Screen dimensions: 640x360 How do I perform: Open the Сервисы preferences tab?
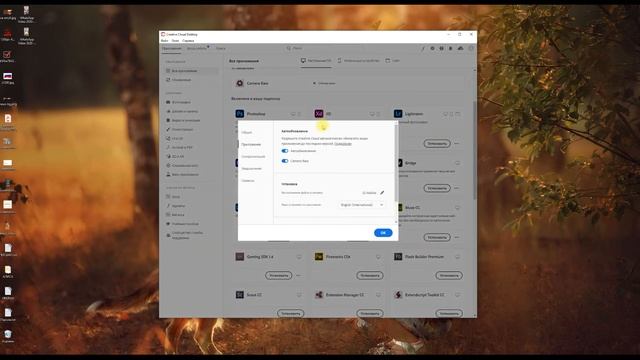248,180
